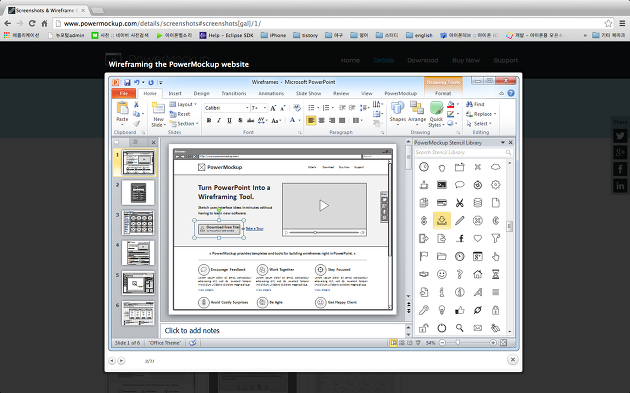Open the Layout dropdown in Slides group
The image size is (630, 393).
(183, 104)
